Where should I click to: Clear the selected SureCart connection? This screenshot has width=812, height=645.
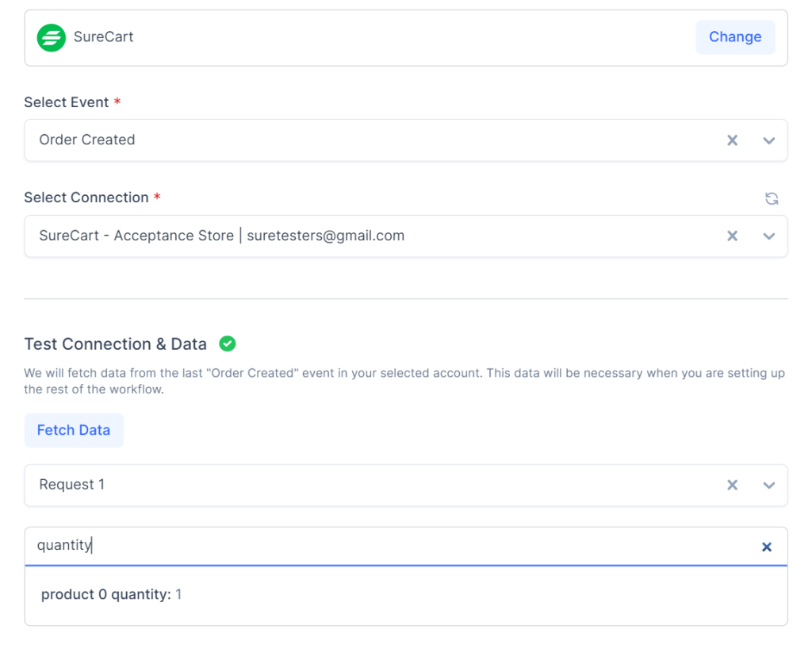click(733, 236)
